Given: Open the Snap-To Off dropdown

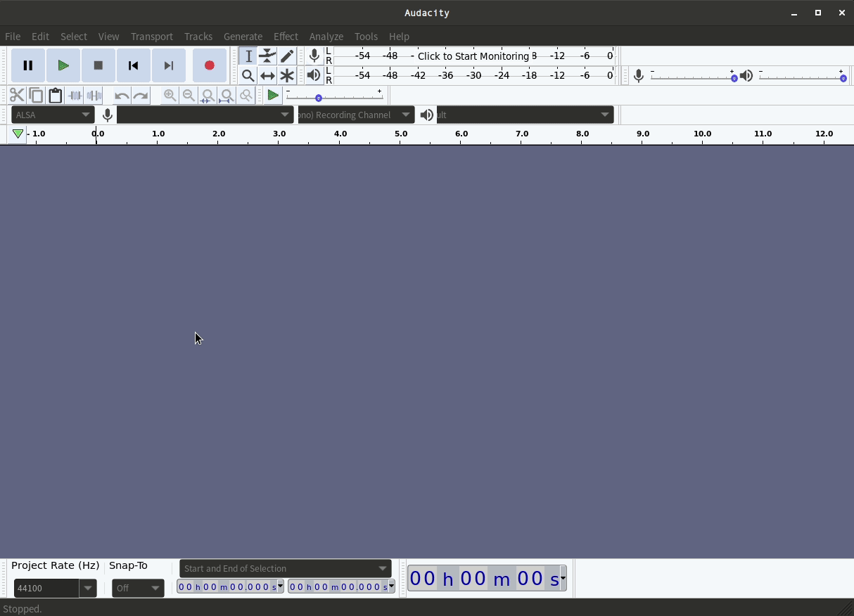Looking at the screenshot, I should click(x=138, y=588).
